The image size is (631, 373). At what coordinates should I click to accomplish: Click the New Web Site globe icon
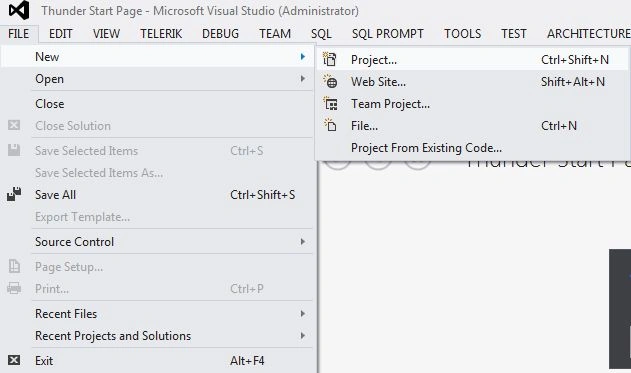click(330, 81)
